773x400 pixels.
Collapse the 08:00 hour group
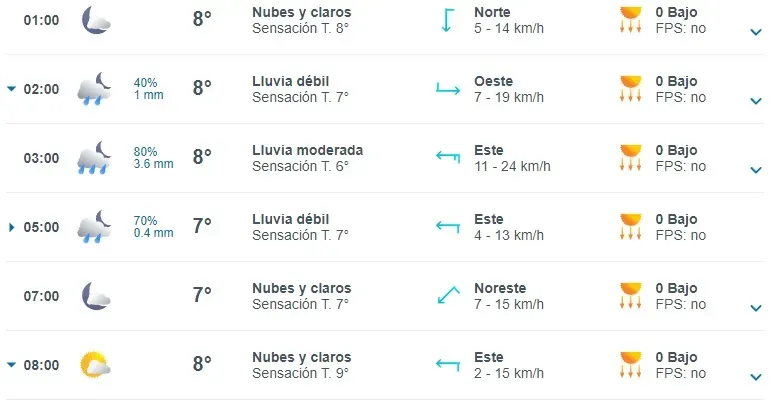click(12, 365)
